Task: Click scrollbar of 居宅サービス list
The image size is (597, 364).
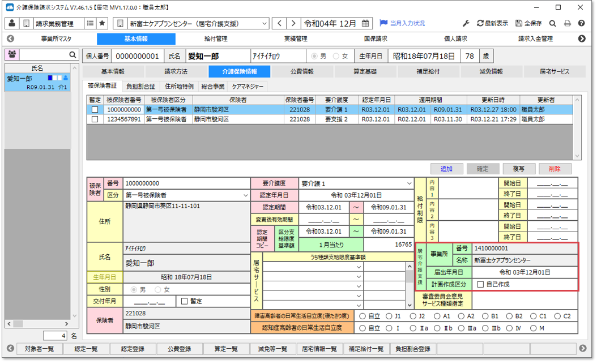Action: coord(410,286)
